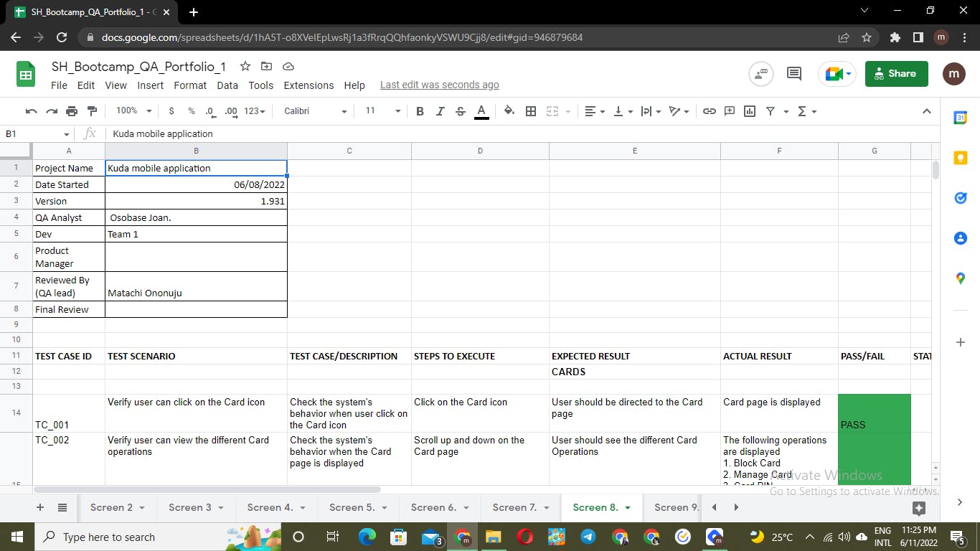Open Google Tasks side panel icon
The height and width of the screenshot is (551, 980).
(961, 198)
